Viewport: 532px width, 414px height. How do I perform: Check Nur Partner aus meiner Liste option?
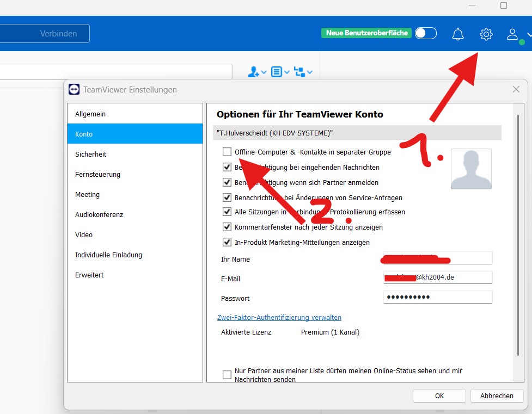(x=227, y=375)
